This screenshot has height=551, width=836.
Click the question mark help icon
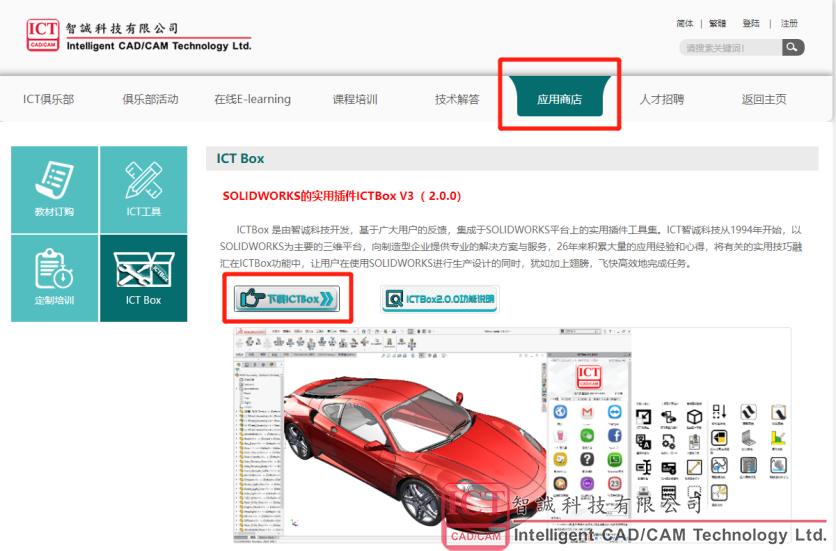(587, 459)
